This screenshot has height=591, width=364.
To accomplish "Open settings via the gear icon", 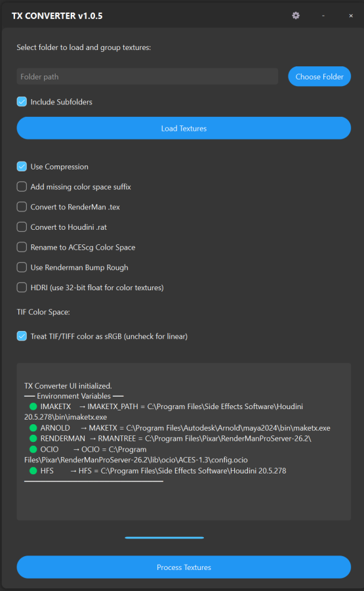I will (x=296, y=16).
